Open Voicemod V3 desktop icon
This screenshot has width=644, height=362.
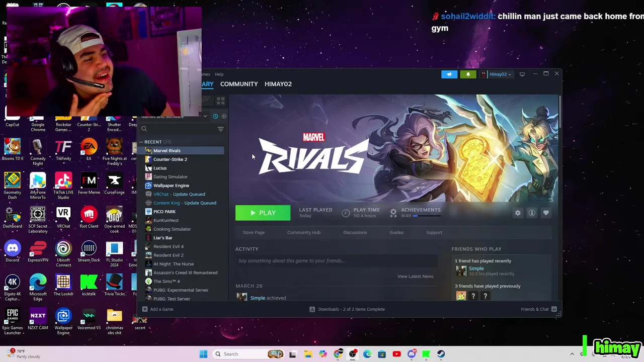click(x=89, y=318)
